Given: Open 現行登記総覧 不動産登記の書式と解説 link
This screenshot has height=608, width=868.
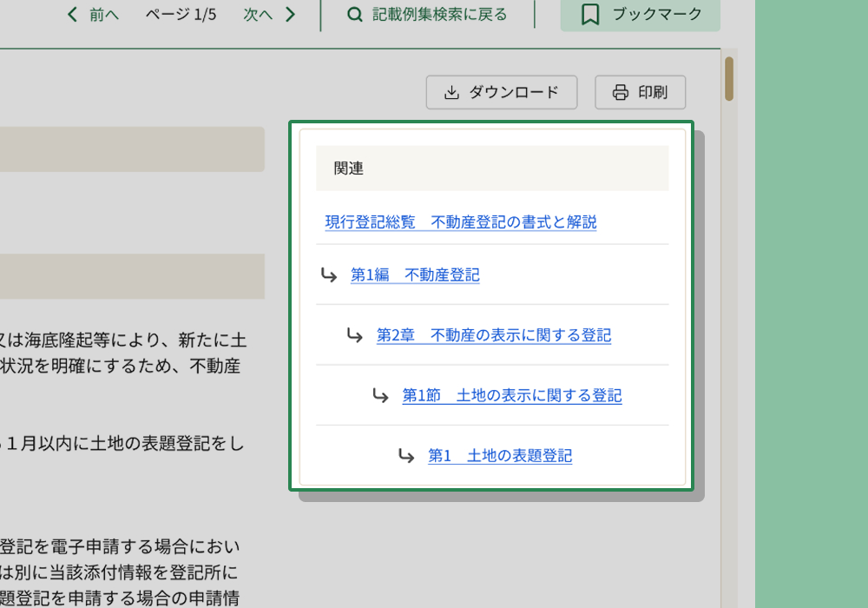Looking at the screenshot, I should coord(461,222).
